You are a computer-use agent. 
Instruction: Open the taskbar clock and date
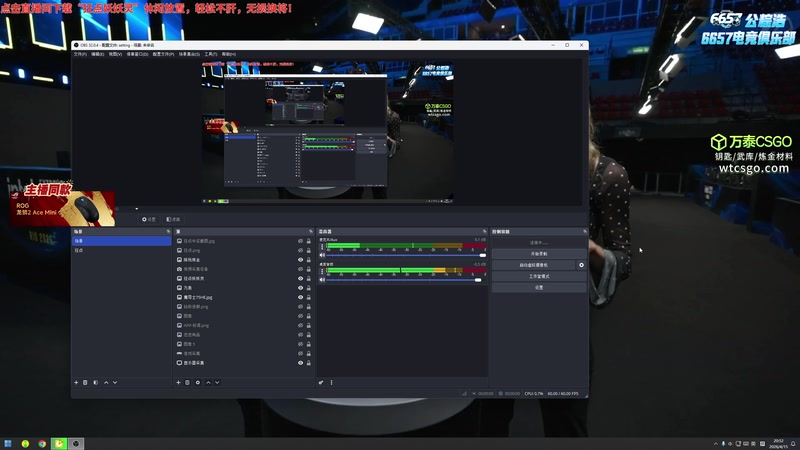(779, 443)
